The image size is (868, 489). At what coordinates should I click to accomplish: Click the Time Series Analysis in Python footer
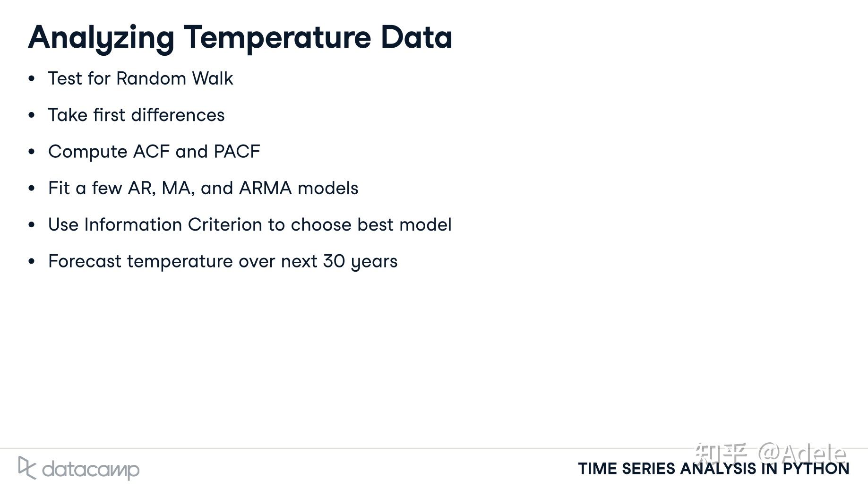click(x=713, y=469)
